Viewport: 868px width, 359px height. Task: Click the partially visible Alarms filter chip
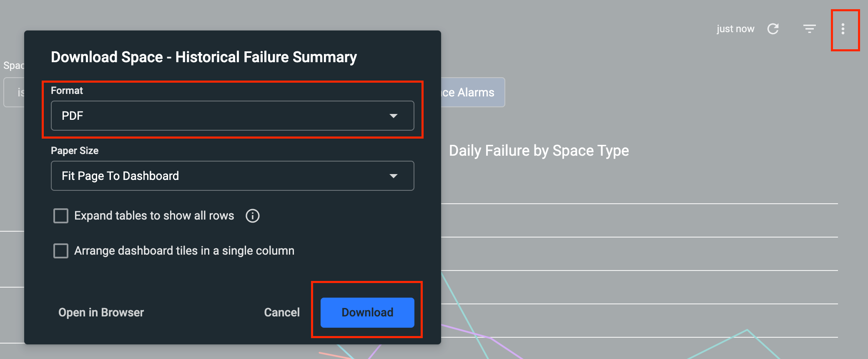pyautogui.click(x=472, y=92)
